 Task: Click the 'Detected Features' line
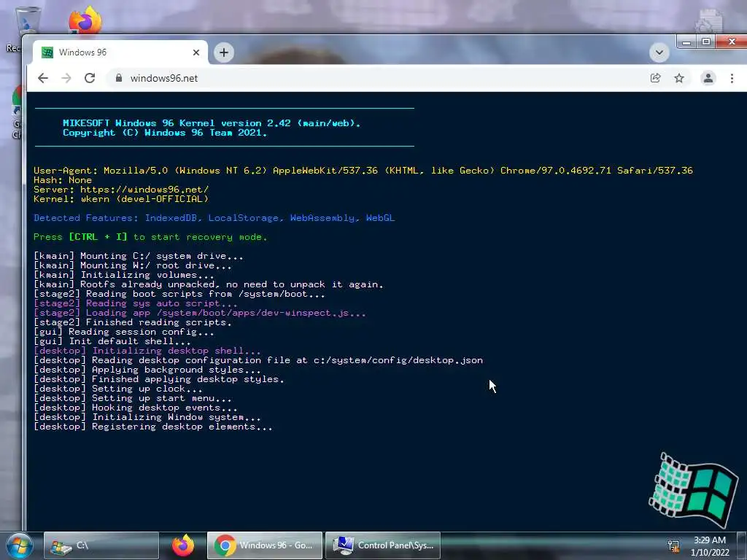(x=214, y=218)
